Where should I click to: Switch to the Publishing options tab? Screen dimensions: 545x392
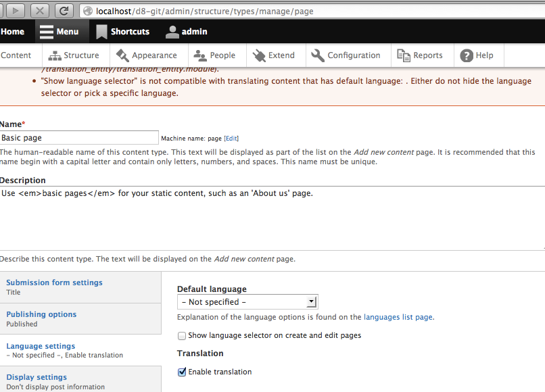pyautogui.click(x=41, y=314)
